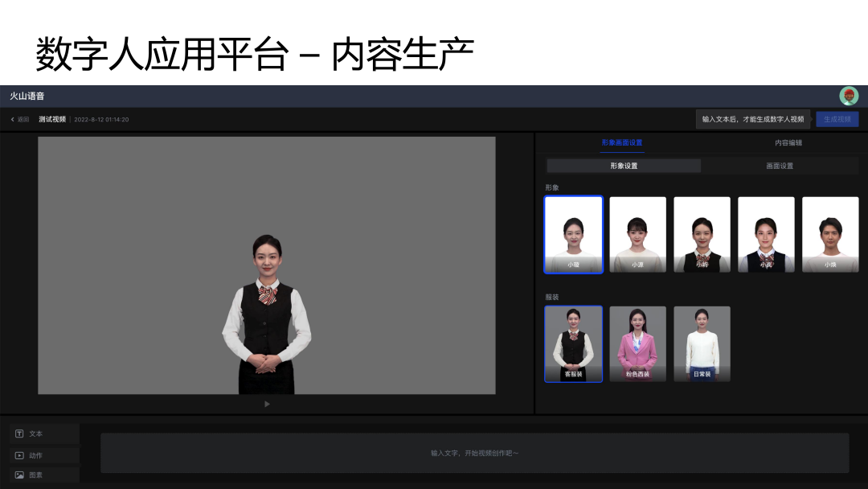868x489 pixels.
Task: Click the 生成视频 button
Action: click(837, 119)
